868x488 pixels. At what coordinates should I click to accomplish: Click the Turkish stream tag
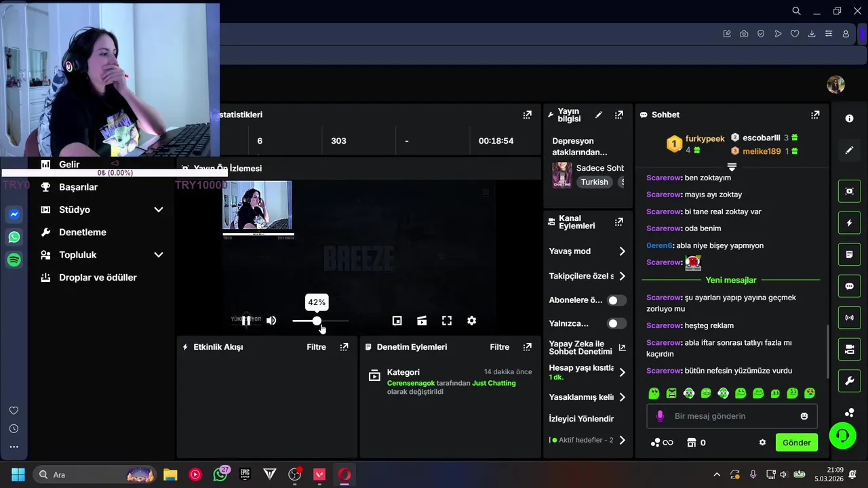pyautogui.click(x=595, y=182)
